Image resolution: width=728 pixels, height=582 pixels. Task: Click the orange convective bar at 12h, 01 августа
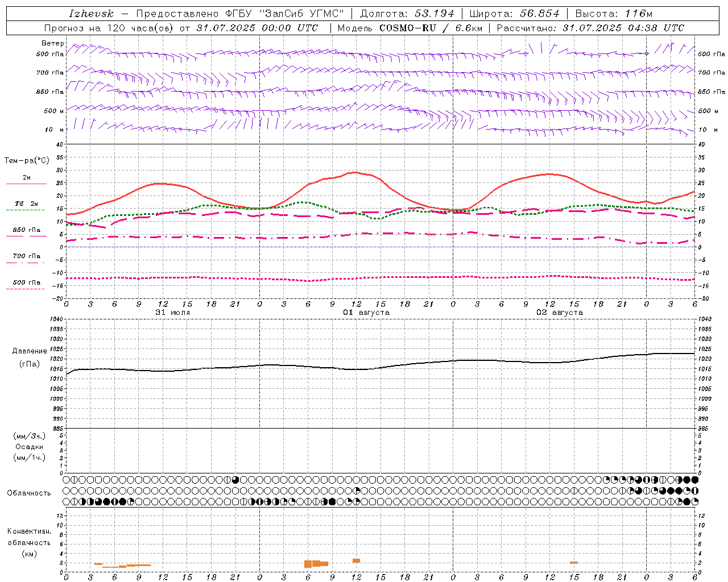(x=356, y=560)
